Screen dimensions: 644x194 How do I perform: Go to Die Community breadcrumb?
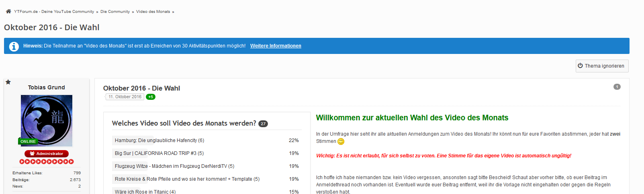click(115, 12)
